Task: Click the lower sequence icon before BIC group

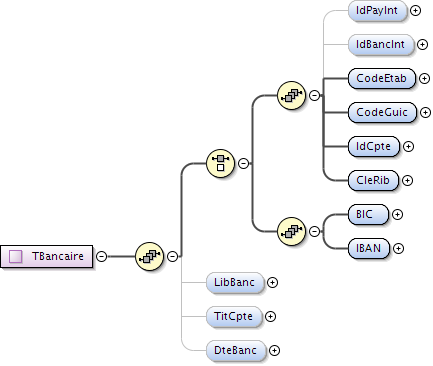Action: [292, 231]
